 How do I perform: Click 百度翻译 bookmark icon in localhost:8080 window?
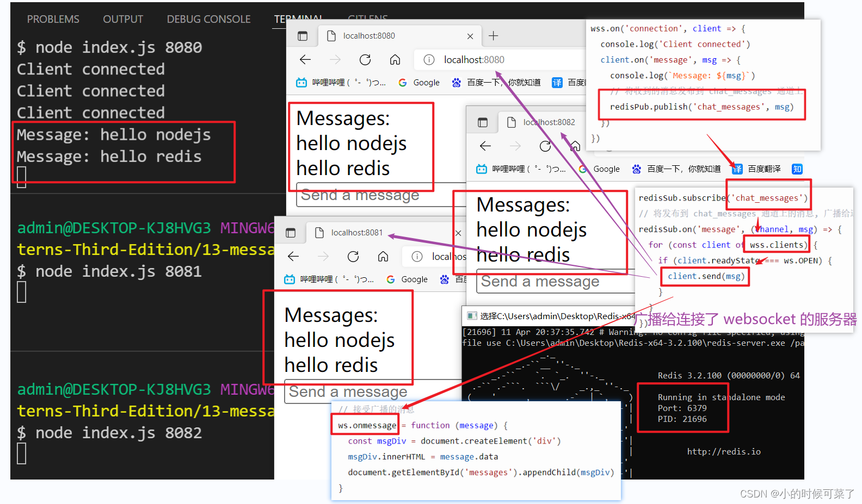coord(557,83)
